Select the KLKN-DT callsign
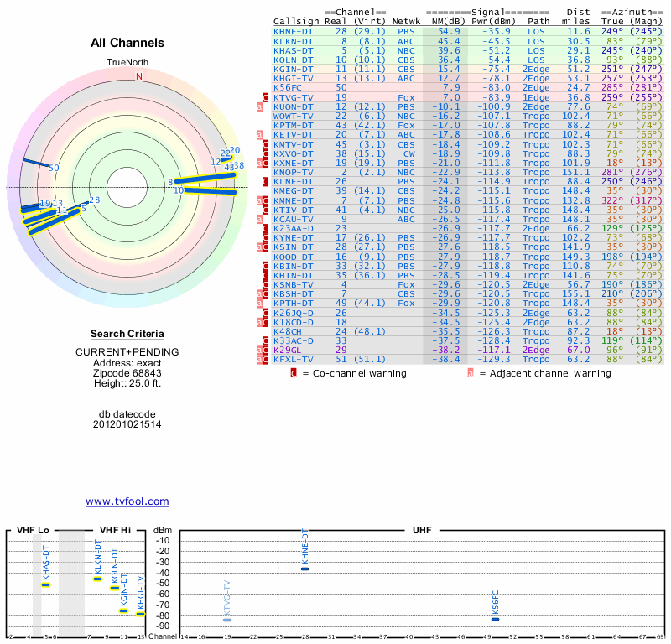 click(293, 41)
